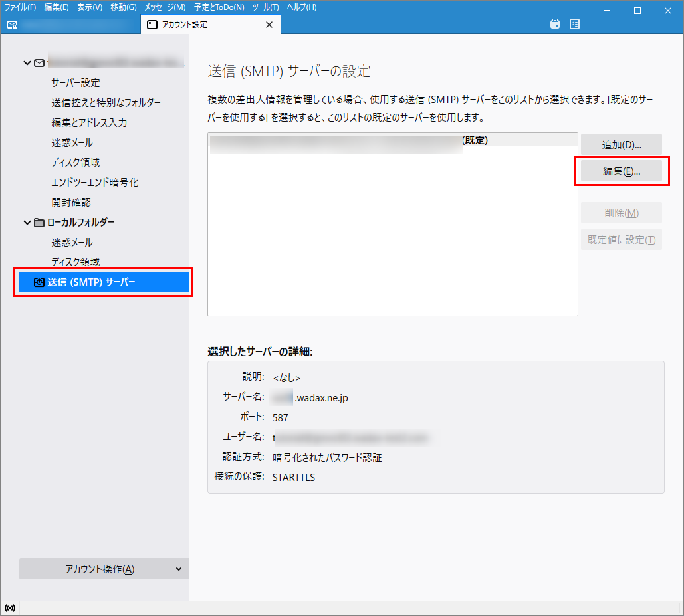
Task: Select 迷惑メール under the mail account
Action: (x=72, y=143)
